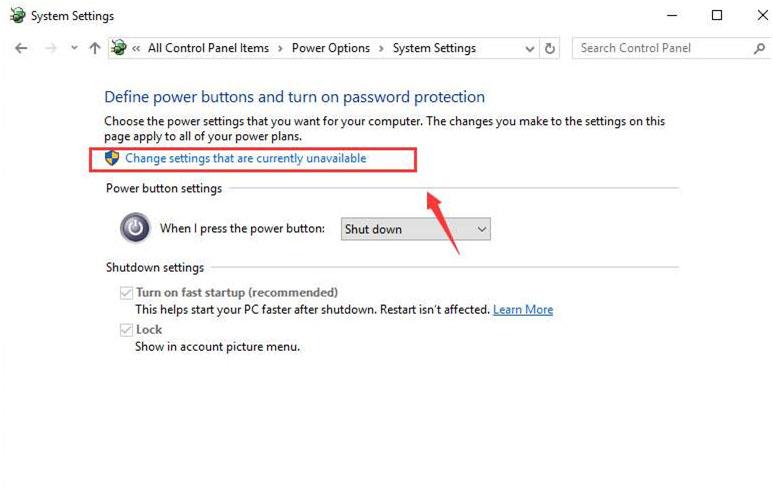This screenshot has height=489, width=773.
Task: Click the System Settings breadcrumb
Action: point(434,48)
